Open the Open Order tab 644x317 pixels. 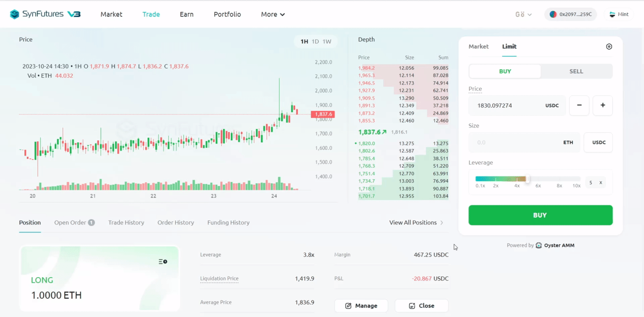[74, 223]
